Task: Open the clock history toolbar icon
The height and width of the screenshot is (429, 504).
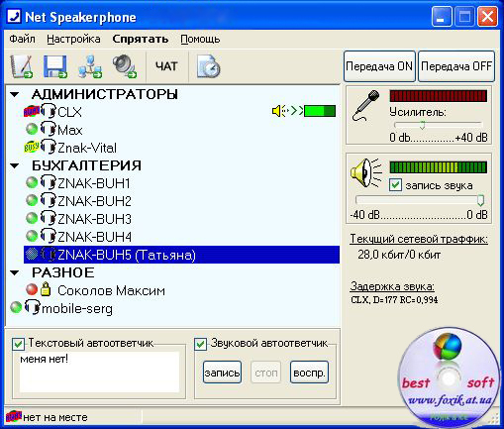Action: 209,66
